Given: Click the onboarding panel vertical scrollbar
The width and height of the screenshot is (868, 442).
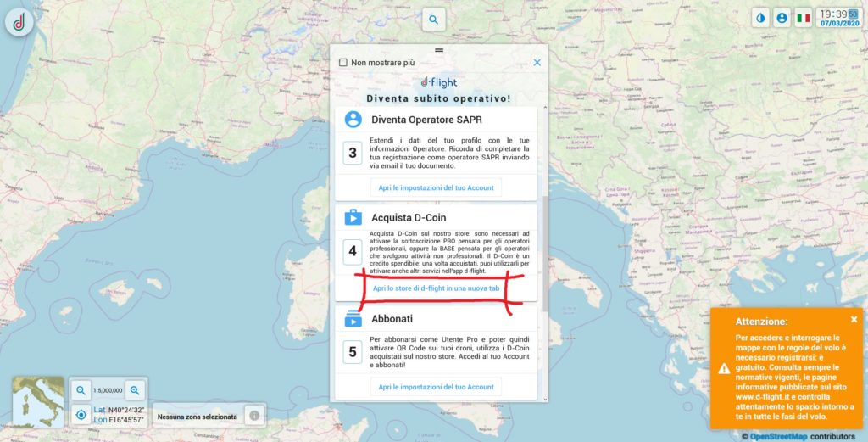Looking at the screenshot, I should pyautogui.click(x=545, y=252).
